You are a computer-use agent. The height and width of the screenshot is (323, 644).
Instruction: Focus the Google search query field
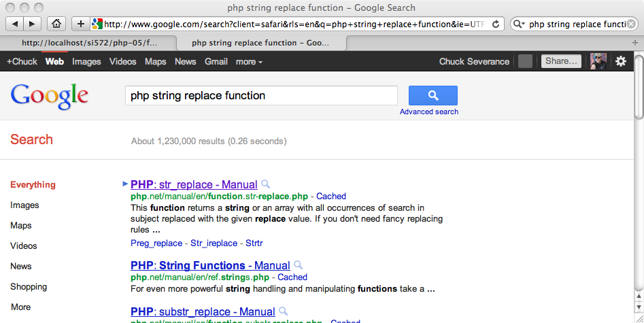[x=261, y=95]
